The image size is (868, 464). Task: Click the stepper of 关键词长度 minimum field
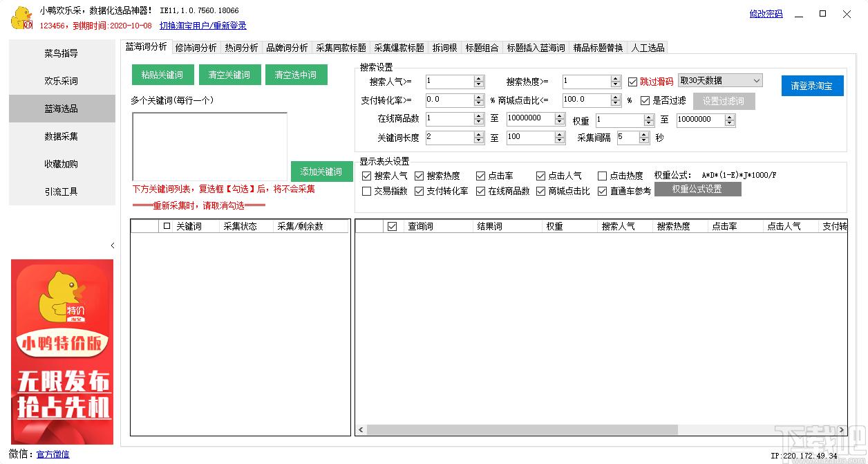click(479, 138)
